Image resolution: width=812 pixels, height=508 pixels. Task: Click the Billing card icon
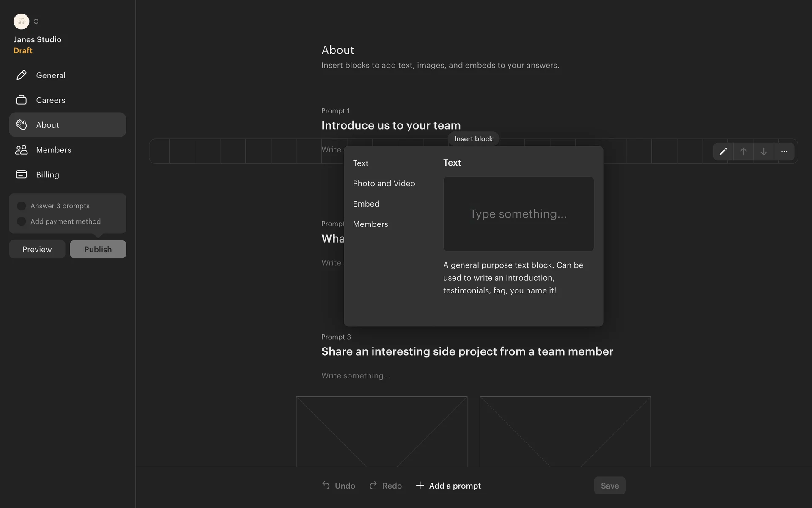pos(21,174)
